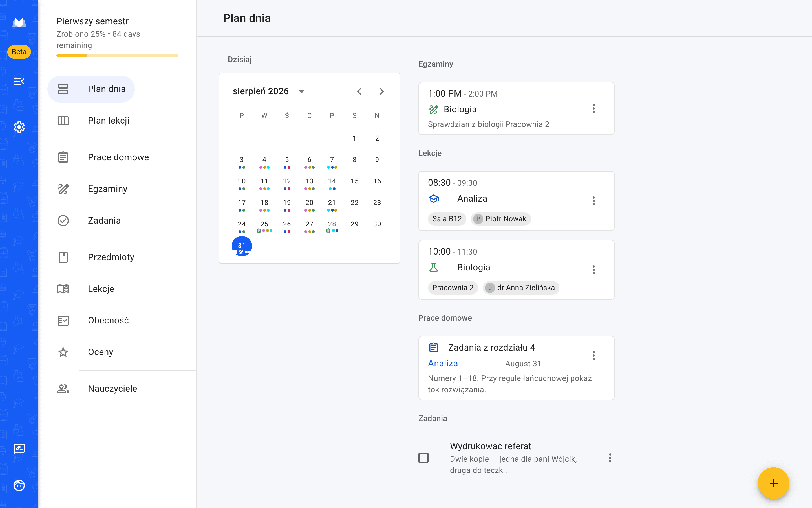
Task: Click the yellow add plus button
Action: click(x=773, y=483)
